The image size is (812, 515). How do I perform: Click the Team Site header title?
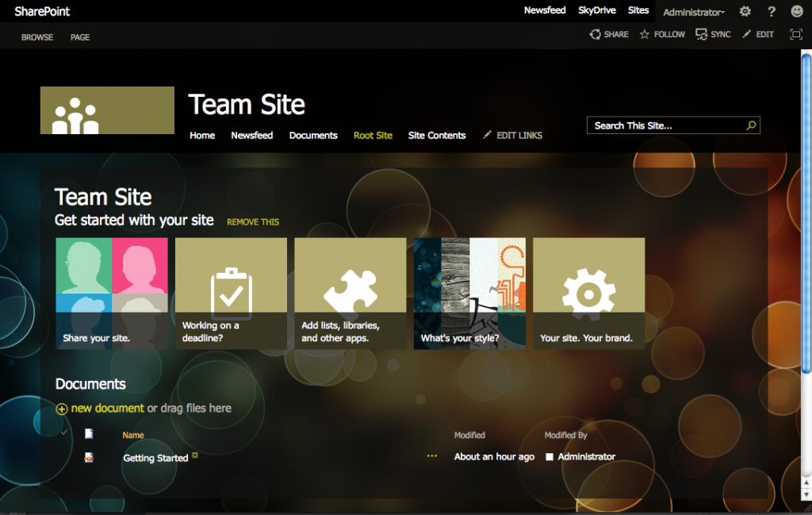click(x=247, y=105)
